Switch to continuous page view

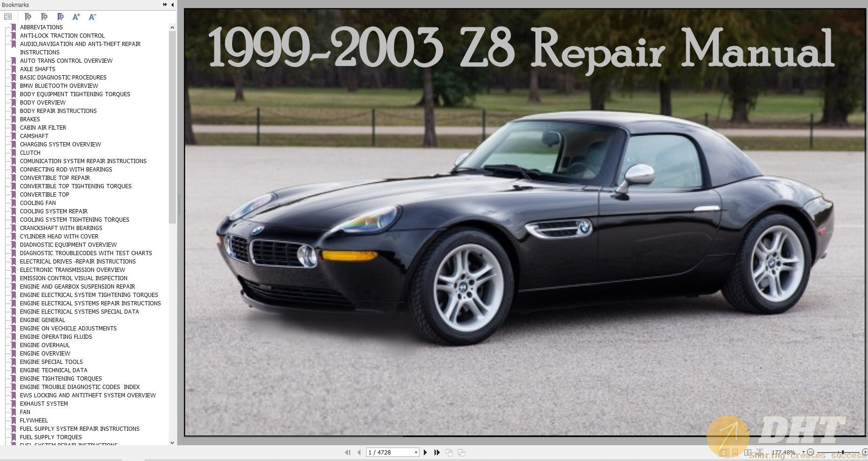pyautogui.click(x=735, y=452)
